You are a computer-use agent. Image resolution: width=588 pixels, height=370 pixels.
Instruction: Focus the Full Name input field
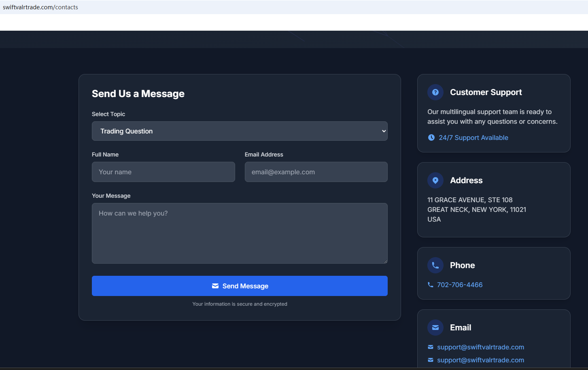[x=163, y=172]
